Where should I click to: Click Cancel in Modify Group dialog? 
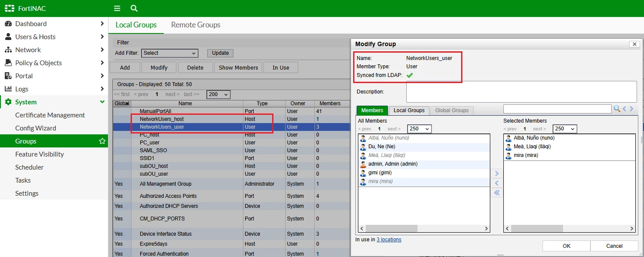[x=614, y=246]
